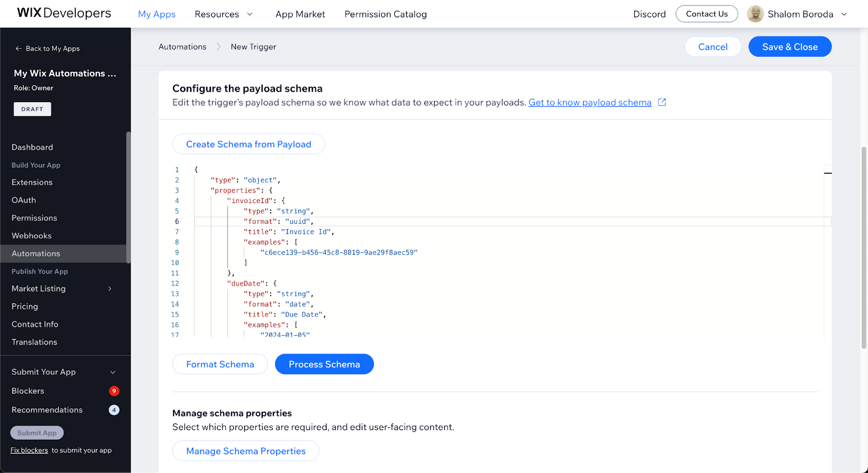
Task: Click the Format Schema button
Action: [x=220, y=364]
